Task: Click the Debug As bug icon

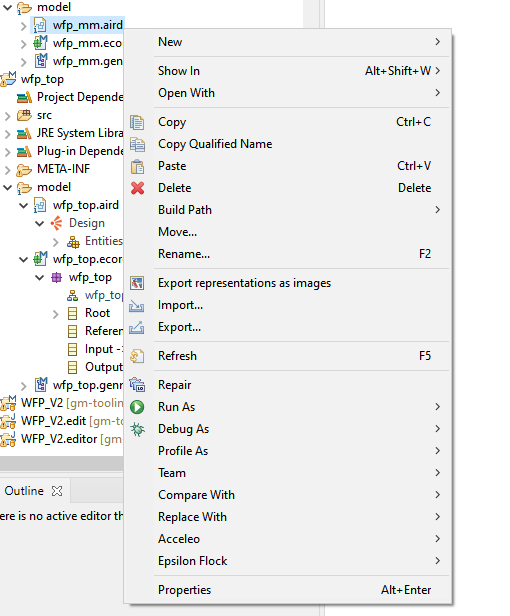Action: point(137,429)
